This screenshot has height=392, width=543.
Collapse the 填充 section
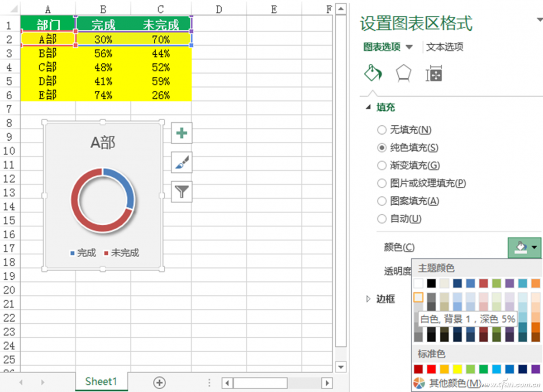tap(369, 108)
